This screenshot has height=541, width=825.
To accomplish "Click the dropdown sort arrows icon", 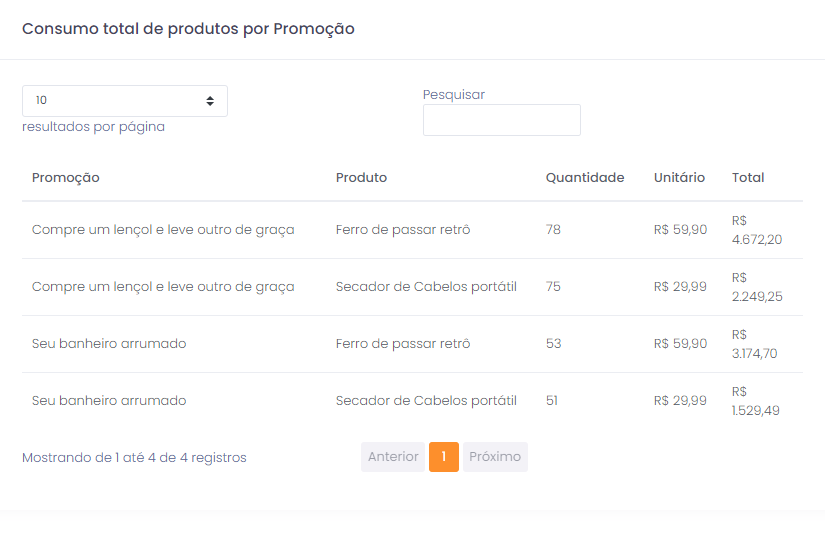I will (x=210, y=101).
